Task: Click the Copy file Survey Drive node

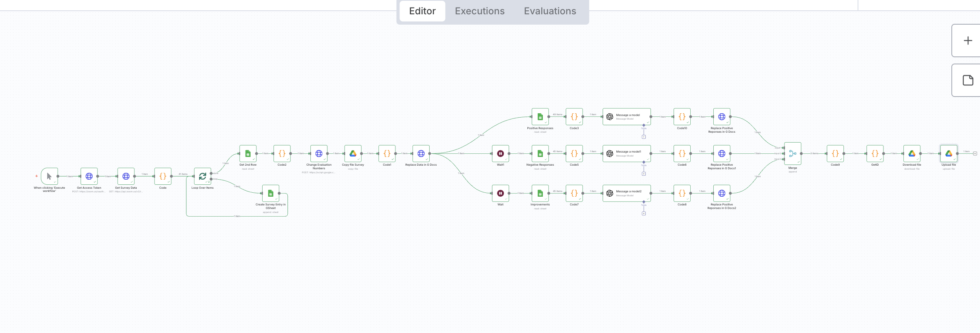Action: (x=353, y=153)
